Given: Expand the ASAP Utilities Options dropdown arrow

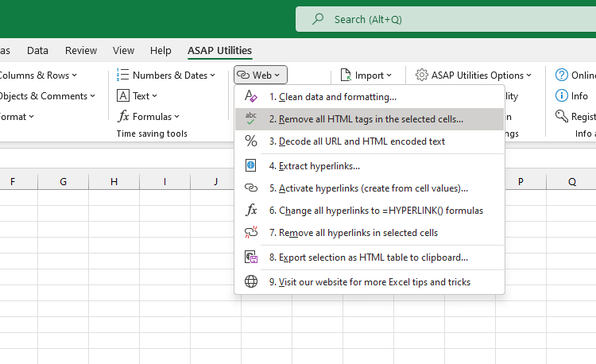Looking at the screenshot, I should tap(528, 76).
